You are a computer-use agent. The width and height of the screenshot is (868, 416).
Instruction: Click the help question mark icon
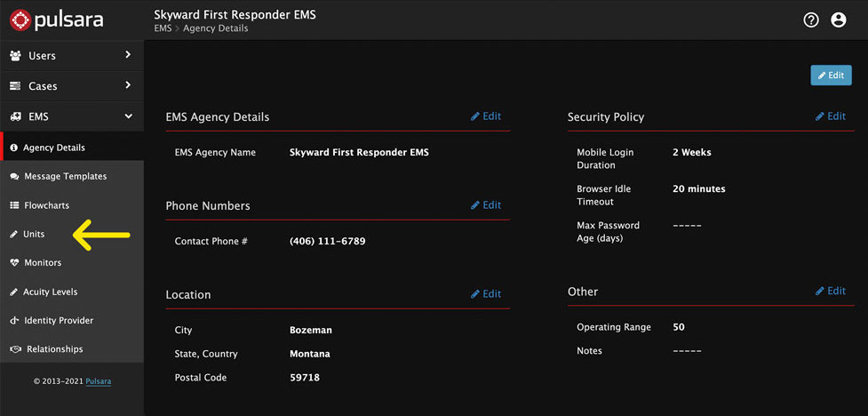coord(810,20)
